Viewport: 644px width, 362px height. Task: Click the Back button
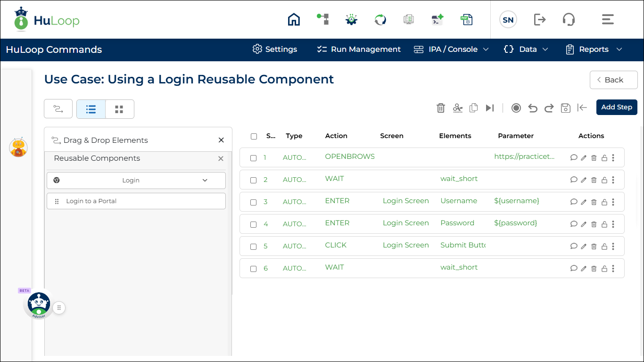click(x=613, y=80)
